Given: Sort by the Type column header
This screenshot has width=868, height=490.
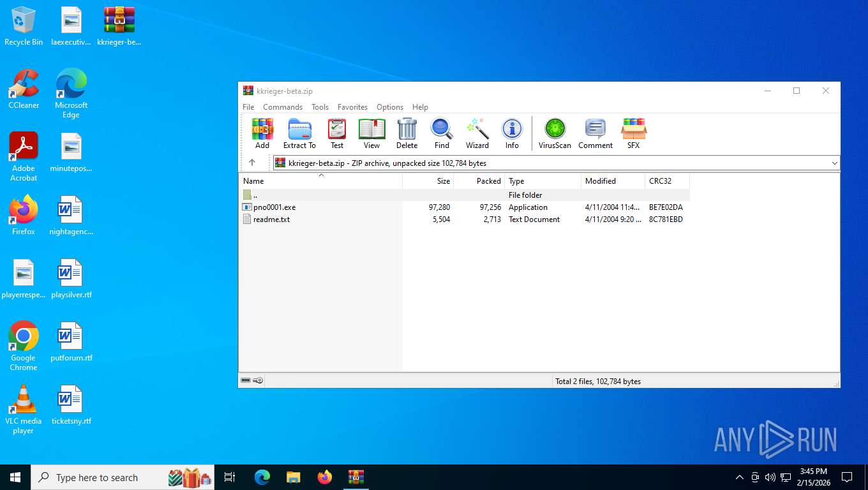Looking at the screenshot, I should (543, 181).
